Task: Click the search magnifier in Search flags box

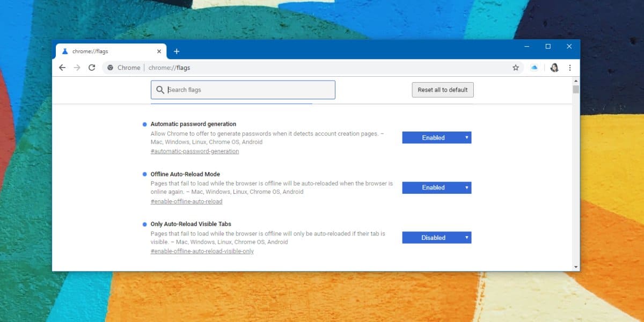Action: 160,90
